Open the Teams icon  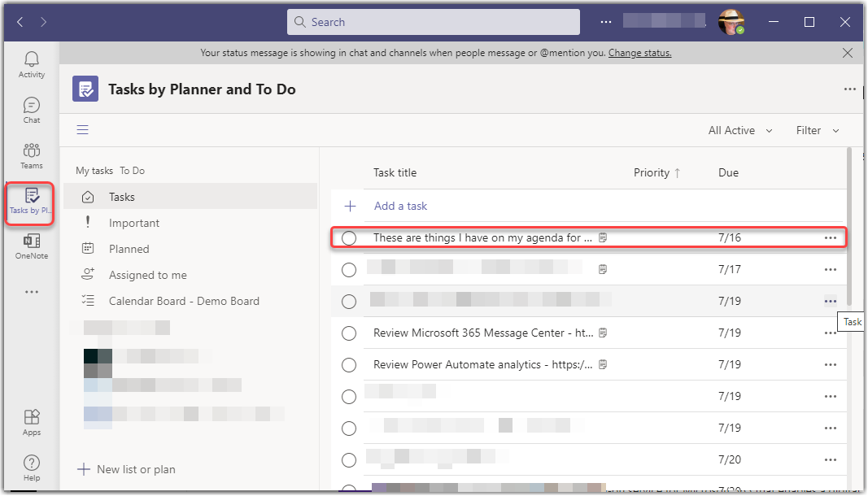[31, 153]
